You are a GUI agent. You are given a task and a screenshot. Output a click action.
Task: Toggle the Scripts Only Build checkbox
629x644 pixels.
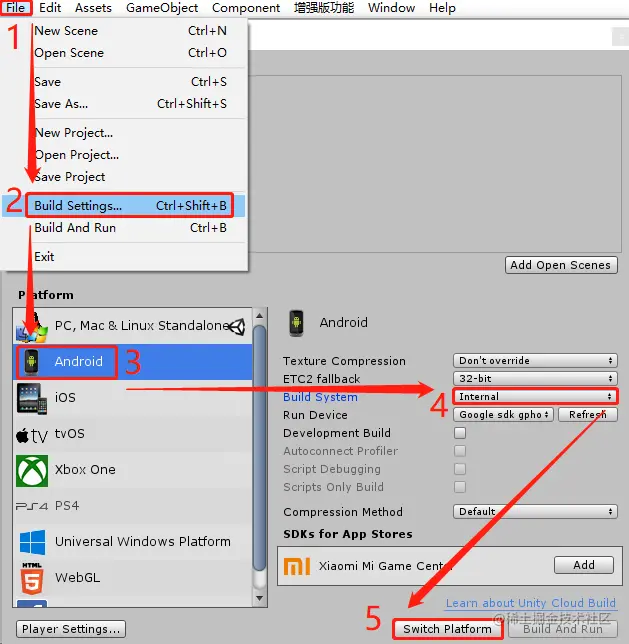point(460,487)
